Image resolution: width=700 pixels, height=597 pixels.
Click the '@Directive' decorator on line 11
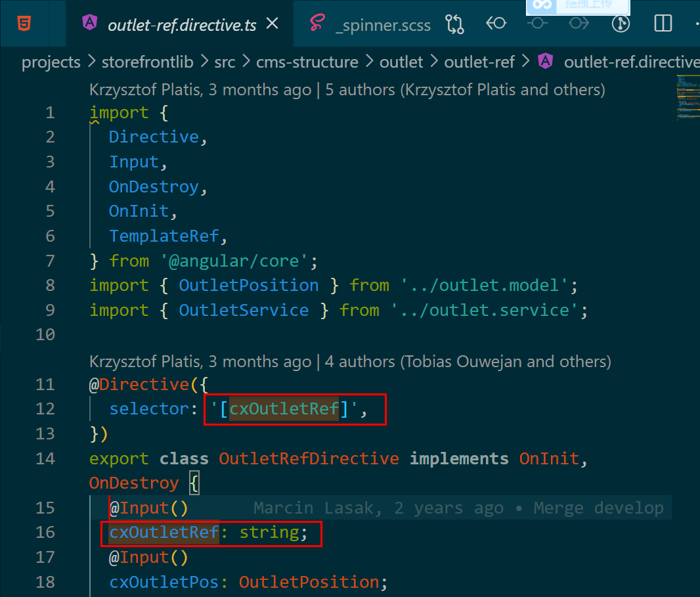click(x=139, y=385)
